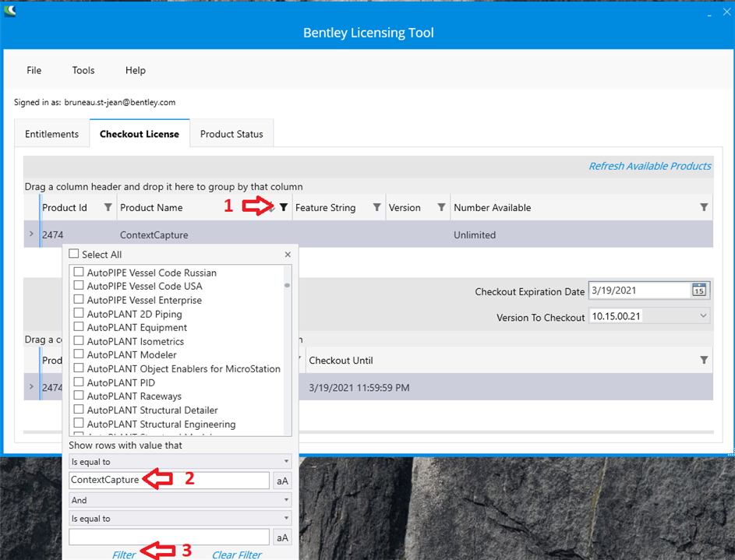Check AutoPLANT Object Enablers for MicroStation

[79, 368]
